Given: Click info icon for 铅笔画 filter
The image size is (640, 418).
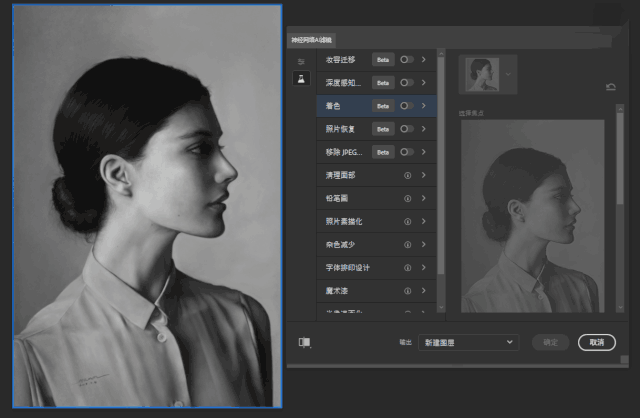Looking at the screenshot, I should [x=408, y=198].
